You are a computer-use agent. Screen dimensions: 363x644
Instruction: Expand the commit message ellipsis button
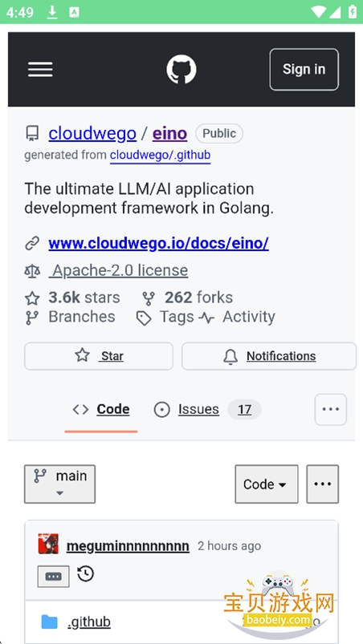click(x=54, y=577)
